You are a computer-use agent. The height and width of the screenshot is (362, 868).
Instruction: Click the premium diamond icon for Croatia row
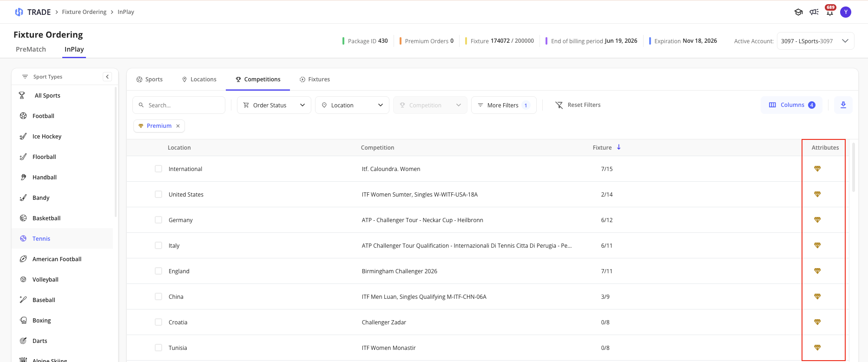point(817,322)
